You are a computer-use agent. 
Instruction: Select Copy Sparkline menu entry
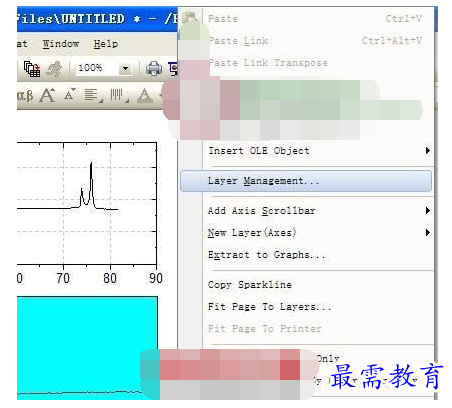[x=306, y=285]
